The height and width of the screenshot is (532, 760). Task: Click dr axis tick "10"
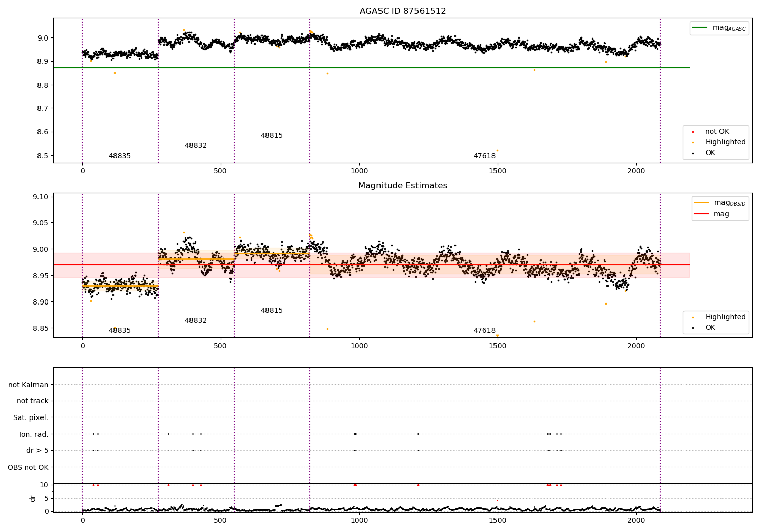click(x=44, y=485)
